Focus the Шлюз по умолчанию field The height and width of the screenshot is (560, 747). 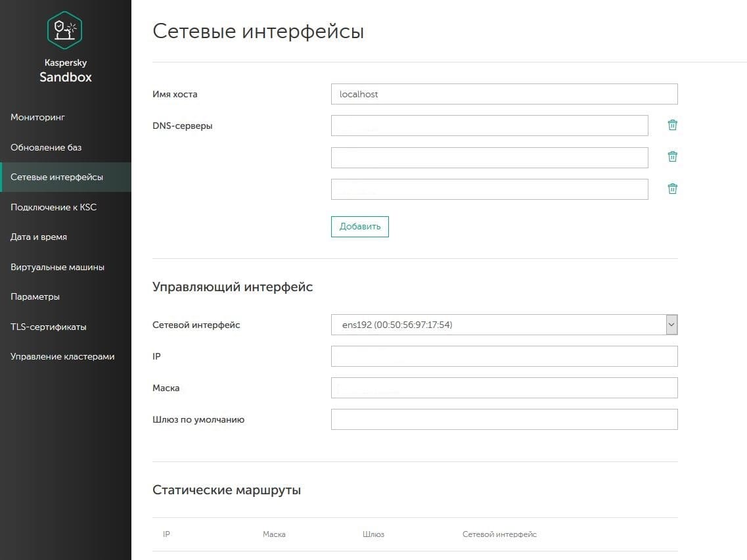coord(504,419)
